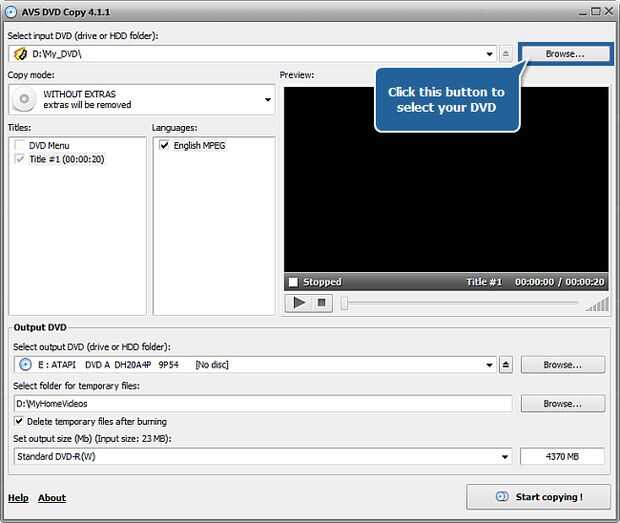This screenshot has height=523, width=620.
Task: Close the AVS DVD Copy window
Action: [x=609, y=11]
